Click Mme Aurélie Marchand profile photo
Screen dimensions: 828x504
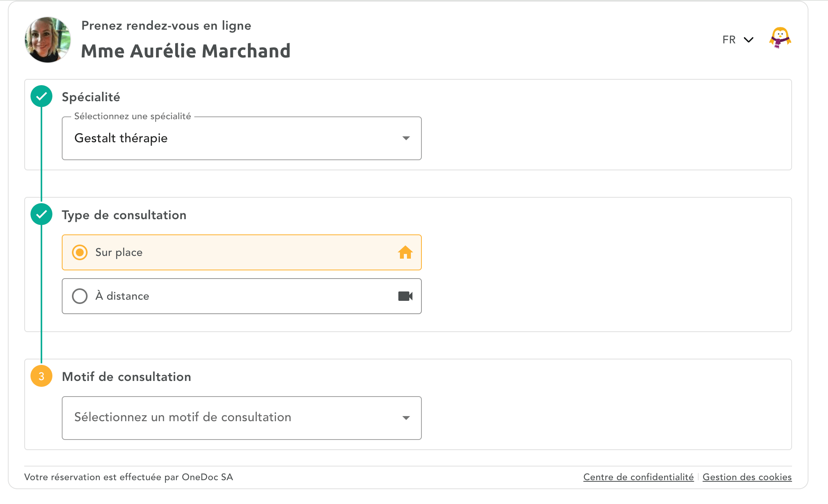tap(48, 39)
